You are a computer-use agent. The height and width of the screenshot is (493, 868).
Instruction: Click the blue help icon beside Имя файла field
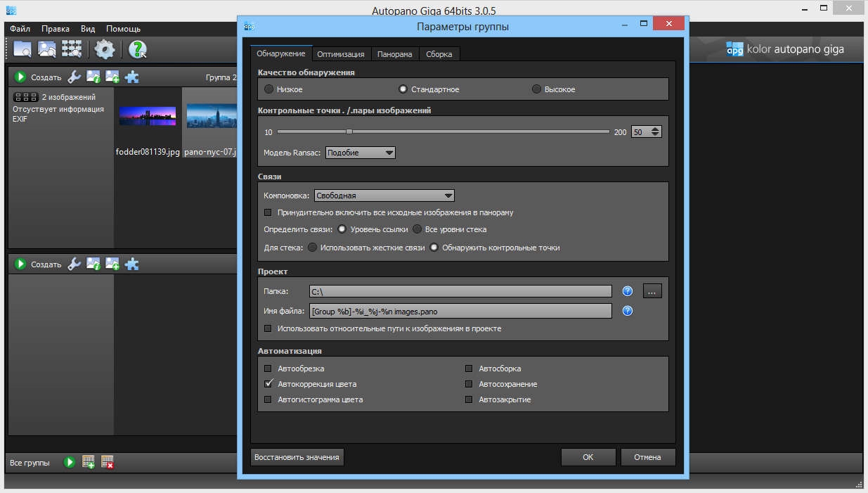point(628,311)
